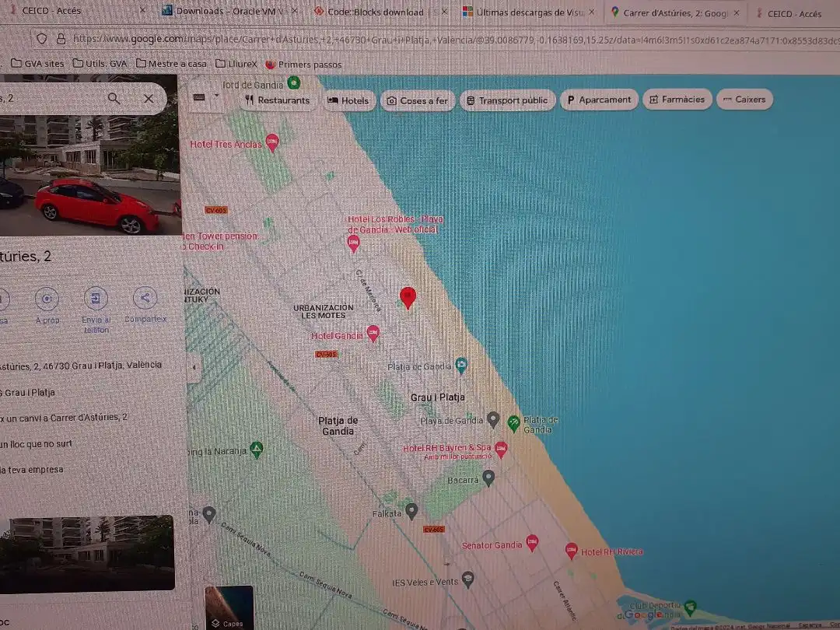Expand the keyboard input dropdown arrow
This screenshot has height=630, width=840.
(216, 96)
